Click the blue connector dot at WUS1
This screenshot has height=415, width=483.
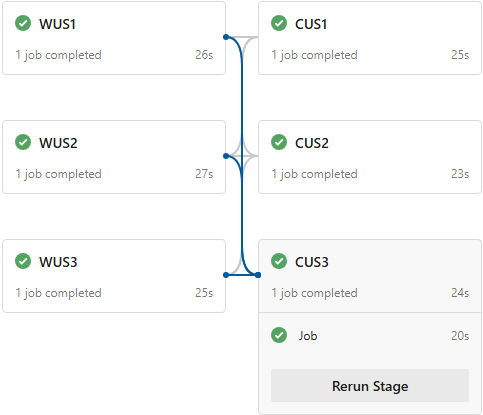point(226,37)
